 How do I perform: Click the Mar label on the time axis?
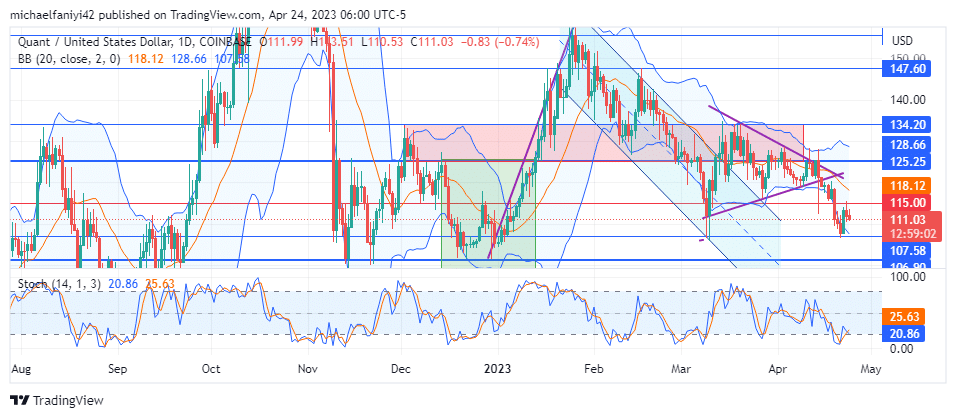point(681,369)
